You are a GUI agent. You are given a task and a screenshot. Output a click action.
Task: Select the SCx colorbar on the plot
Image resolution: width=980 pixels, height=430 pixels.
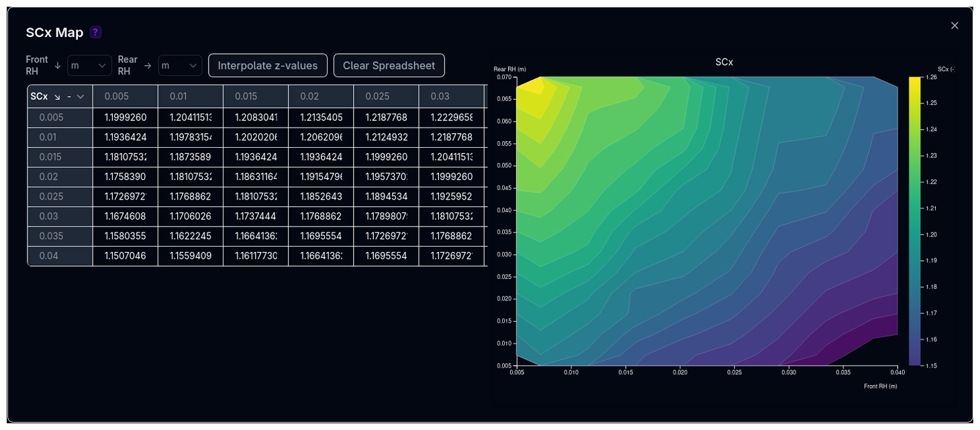click(x=914, y=222)
